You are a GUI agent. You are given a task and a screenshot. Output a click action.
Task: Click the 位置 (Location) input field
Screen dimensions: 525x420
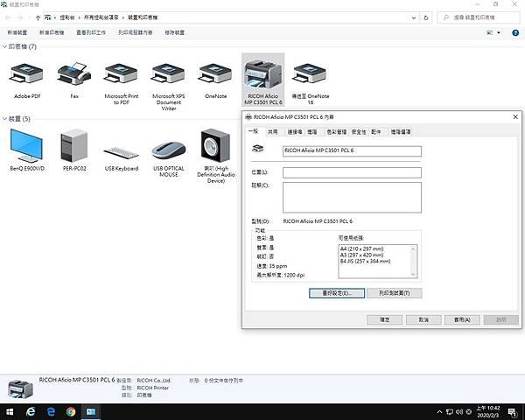352,172
